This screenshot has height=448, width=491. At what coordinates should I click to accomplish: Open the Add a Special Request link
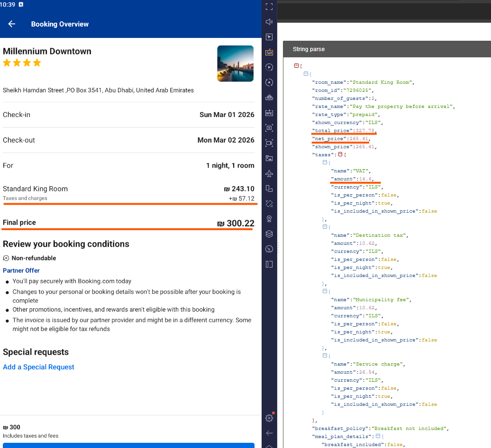[x=38, y=367]
